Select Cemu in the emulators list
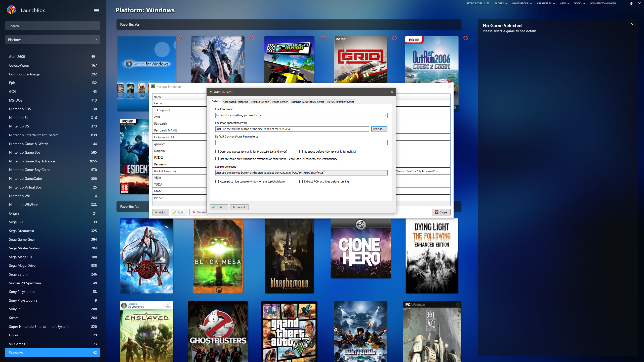The height and width of the screenshot is (362, 644). (x=180, y=103)
